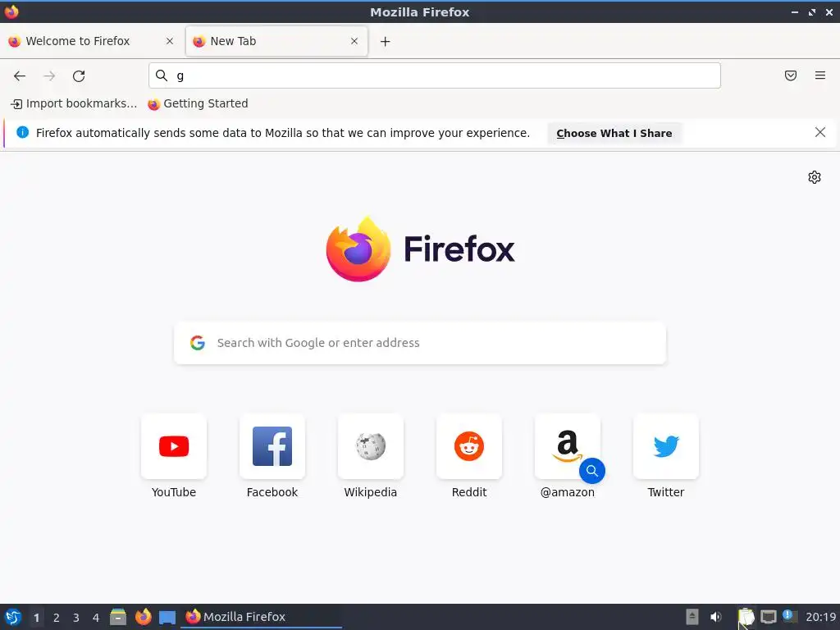Switch to the Welcome to Firefox tab
840x630 pixels.
tap(92, 41)
